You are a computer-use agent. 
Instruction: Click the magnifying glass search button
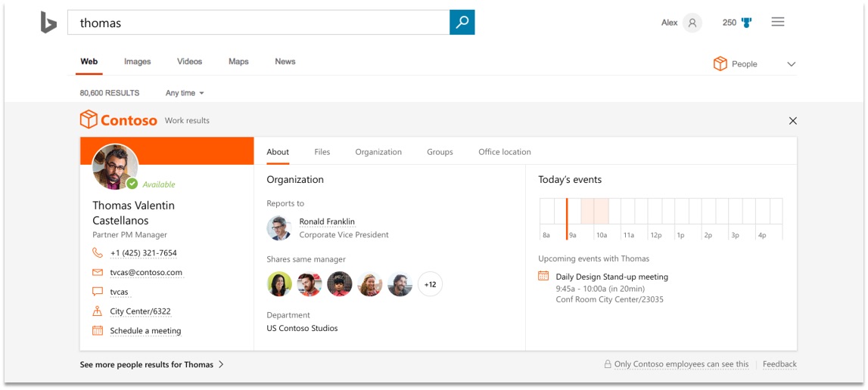462,23
